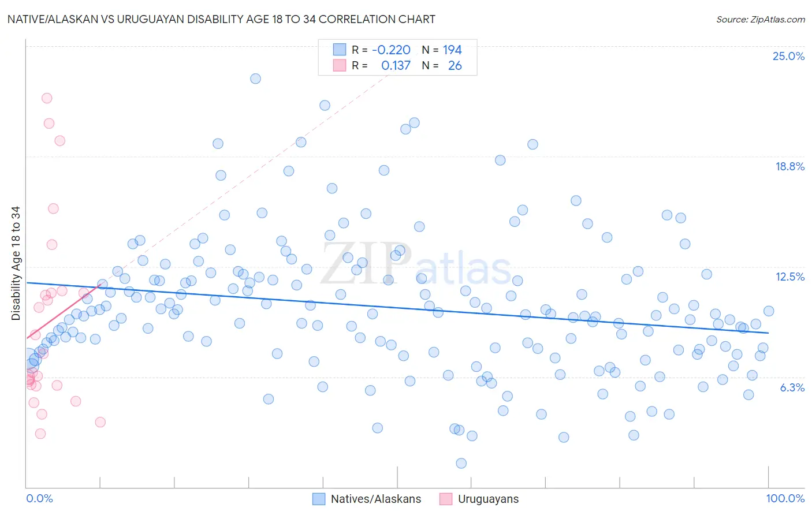Screen dimensions: 812x515
Task: Click the 18.8% y-axis label
Action: click(x=789, y=166)
